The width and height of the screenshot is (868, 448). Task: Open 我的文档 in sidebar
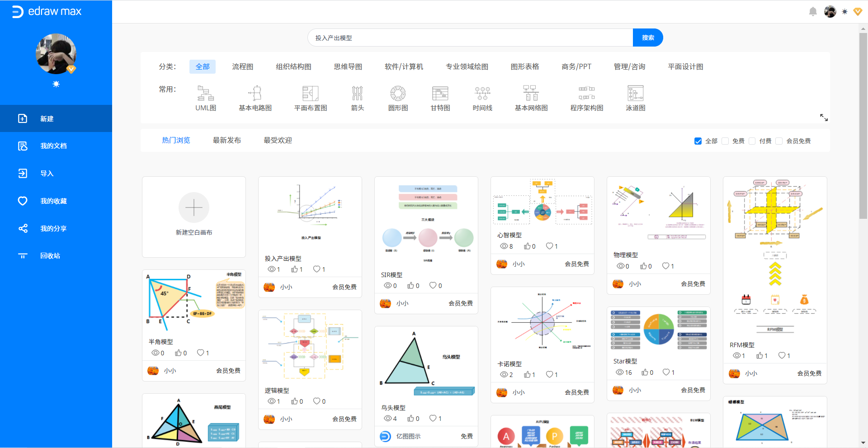pos(56,146)
